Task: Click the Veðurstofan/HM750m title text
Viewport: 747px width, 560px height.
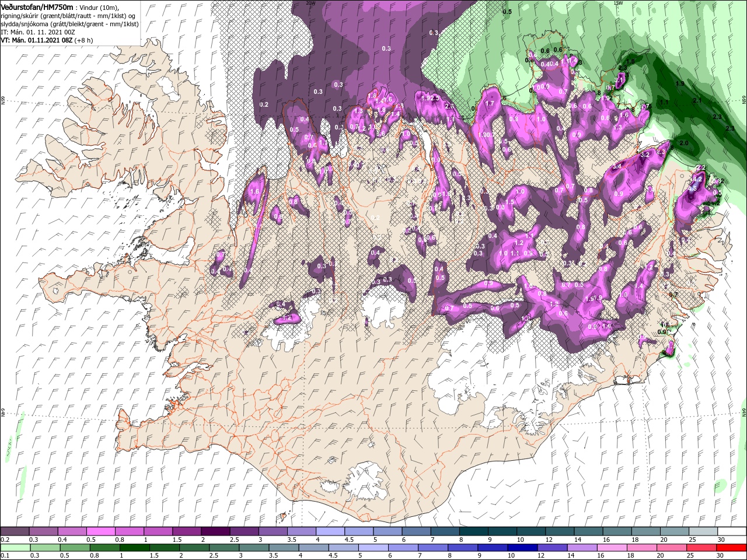Action: point(37,6)
